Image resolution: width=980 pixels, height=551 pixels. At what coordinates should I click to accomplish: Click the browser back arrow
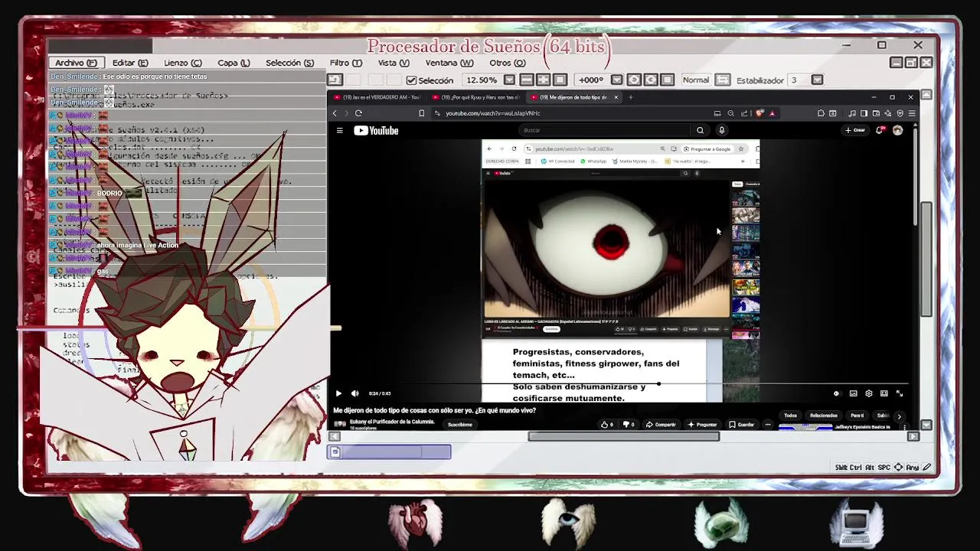click(335, 113)
